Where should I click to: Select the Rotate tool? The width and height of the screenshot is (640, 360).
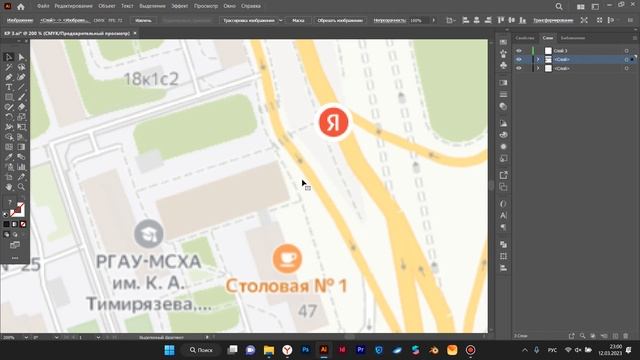pyautogui.click(x=9, y=117)
